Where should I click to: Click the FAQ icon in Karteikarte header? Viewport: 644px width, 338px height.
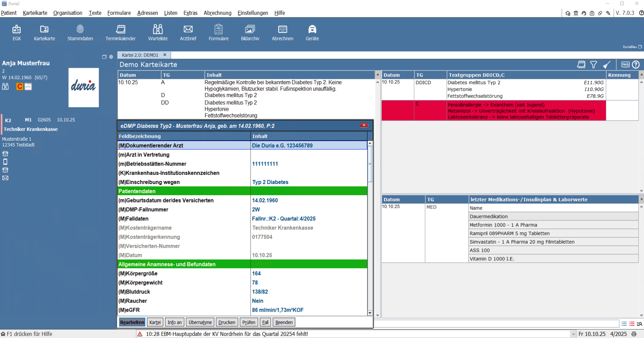(625, 65)
